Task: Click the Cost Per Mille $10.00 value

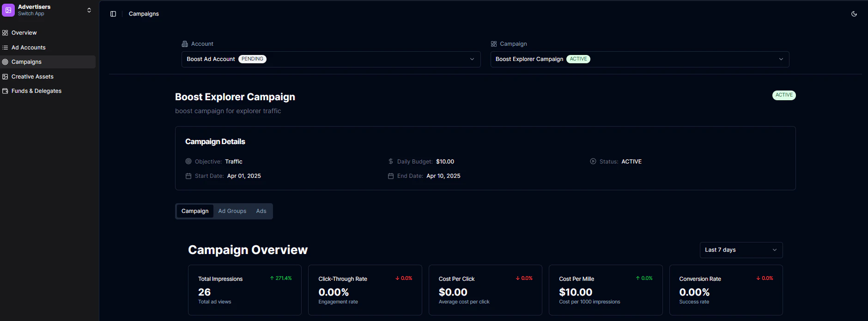Action: pyautogui.click(x=576, y=292)
